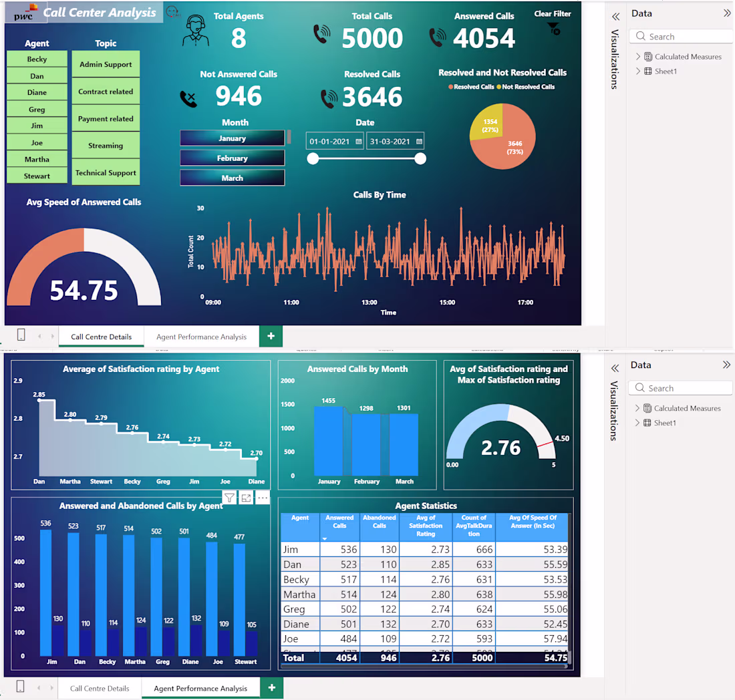735x700 pixels.
Task: Expand the Visualizations pane beside the Agent Statistics page
Action: pyautogui.click(x=615, y=368)
